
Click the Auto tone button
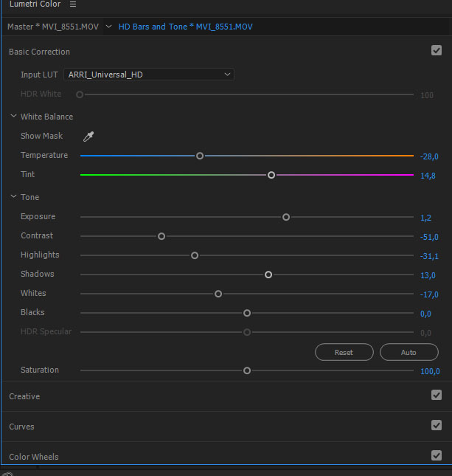(408, 352)
